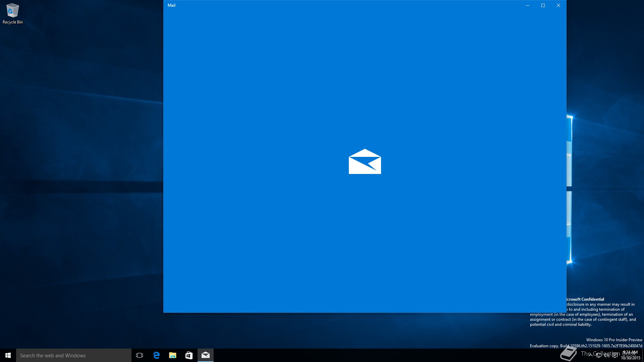Click the white envelope logo in Mail

click(365, 162)
